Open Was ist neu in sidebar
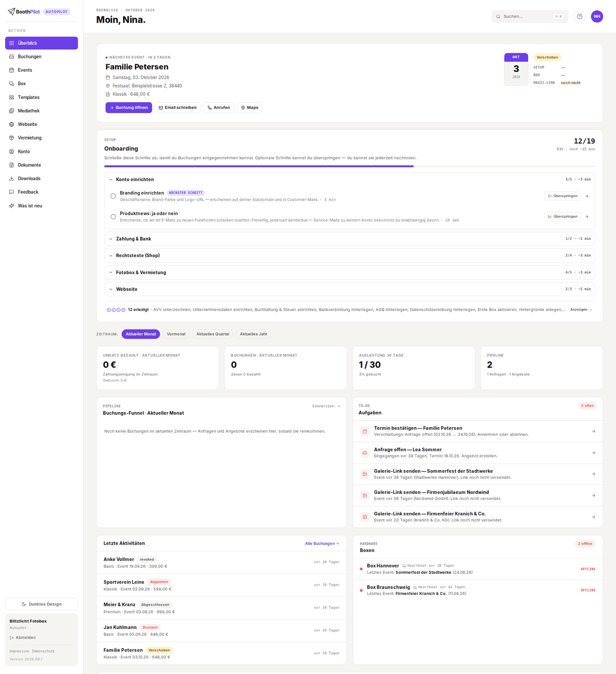The image size is (616, 674). tap(42, 206)
